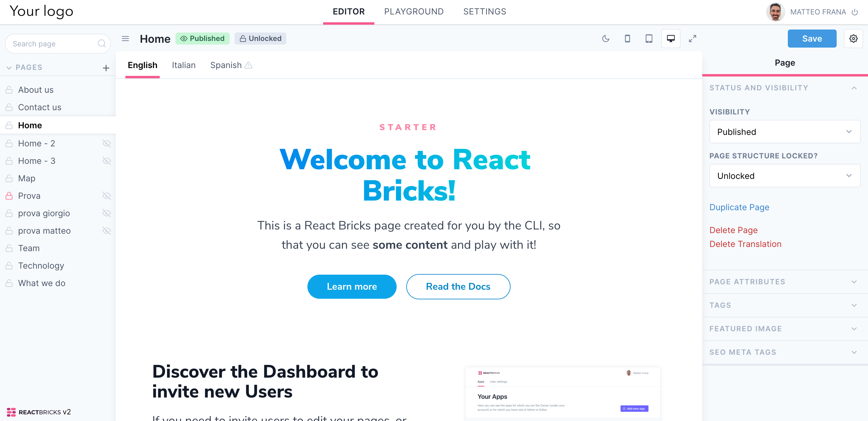This screenshot has width=868, height=421.
Task: Click the STARTER label text
Action: pyautogui.click(x=408, y=127)
